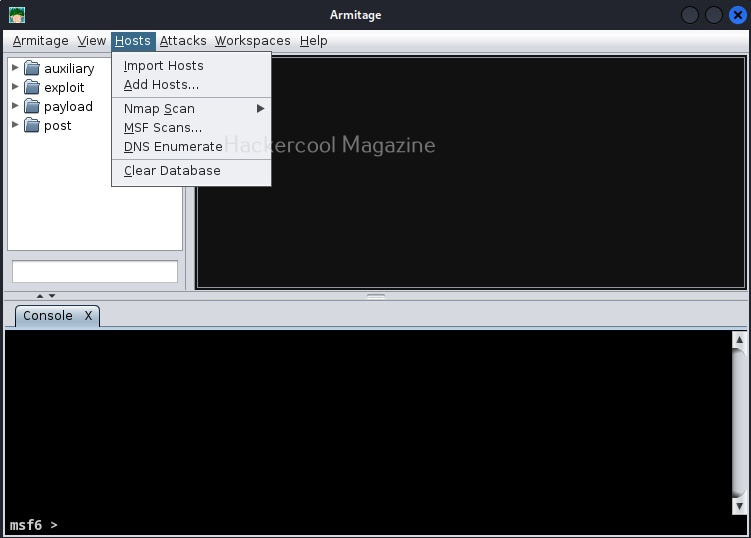Close the open Hosts menu
The height and width of the screenshot is (538, 751).
coord(133,41)
